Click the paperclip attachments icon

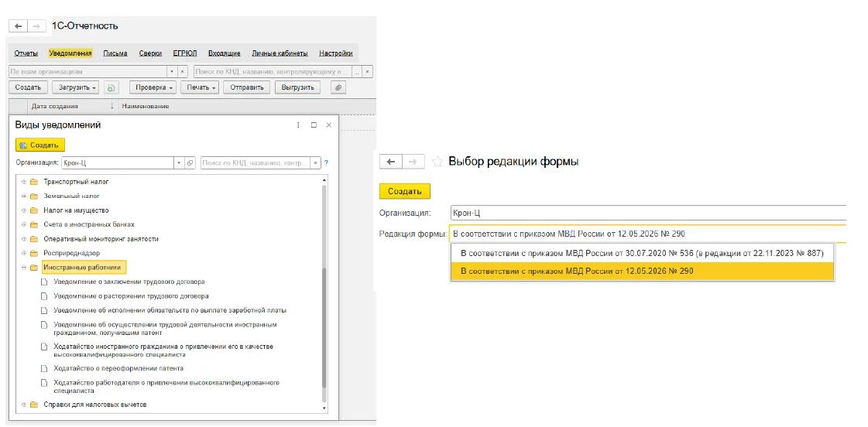tap(338, 87)
